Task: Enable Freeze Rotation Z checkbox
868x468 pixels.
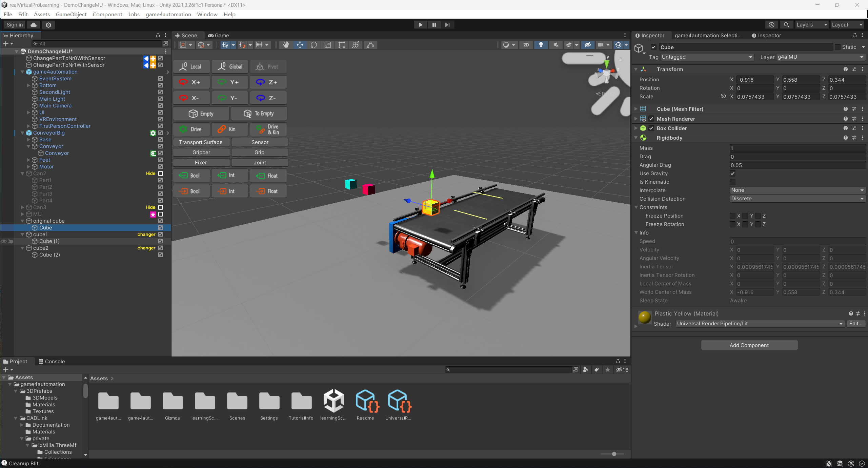Action: [x=758, y=224]
